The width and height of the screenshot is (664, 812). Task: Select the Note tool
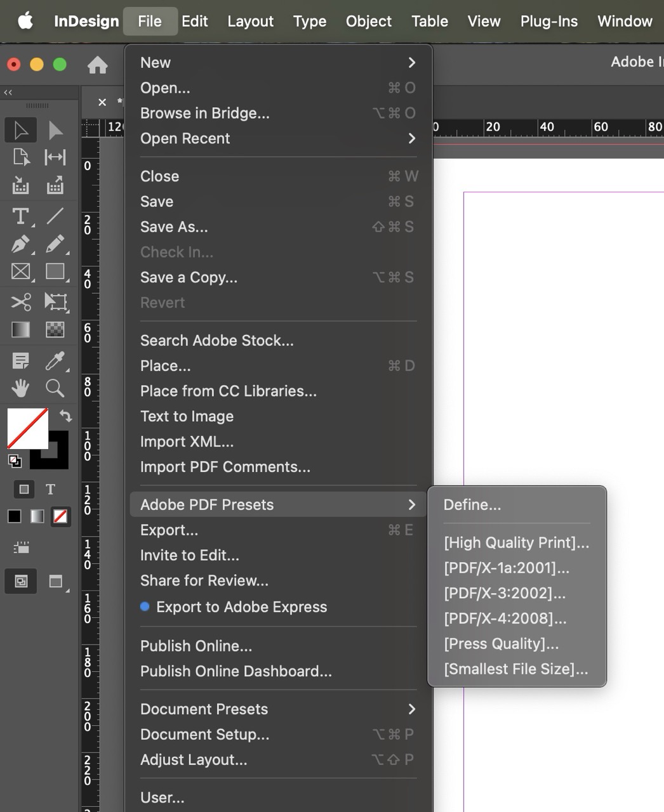point(20,361)
